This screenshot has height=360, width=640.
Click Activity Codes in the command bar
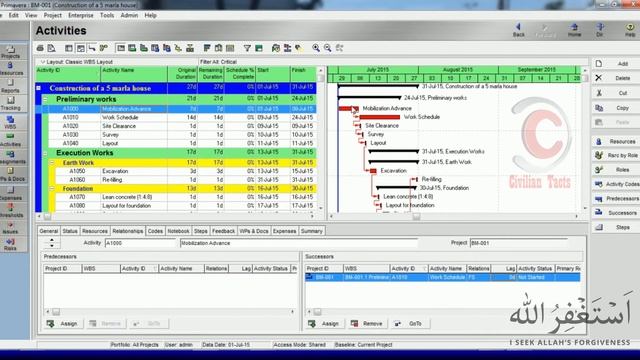[616, 184]
